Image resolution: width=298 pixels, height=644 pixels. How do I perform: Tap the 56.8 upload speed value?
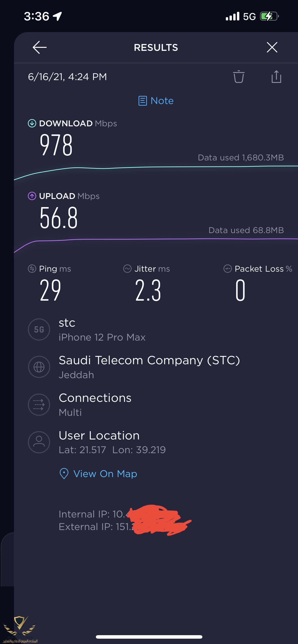(59, 218)
